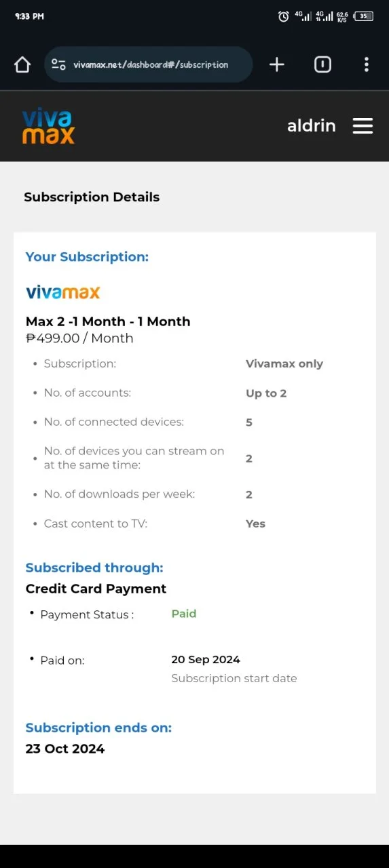Click the 23 Oct 2024 end date
The width and height of the screenshot is (389, 868).
coord(65,749)
